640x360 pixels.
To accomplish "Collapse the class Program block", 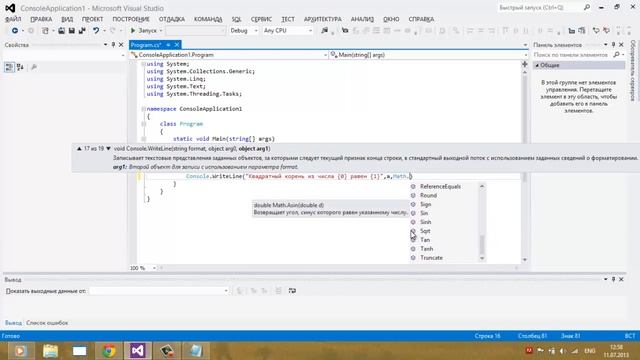I will (143, 124).
